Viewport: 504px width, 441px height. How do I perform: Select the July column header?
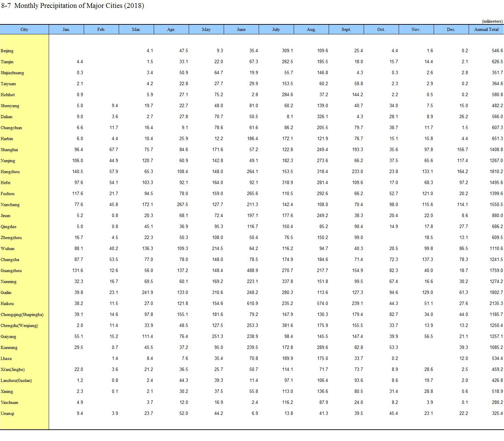coord(276,30)
